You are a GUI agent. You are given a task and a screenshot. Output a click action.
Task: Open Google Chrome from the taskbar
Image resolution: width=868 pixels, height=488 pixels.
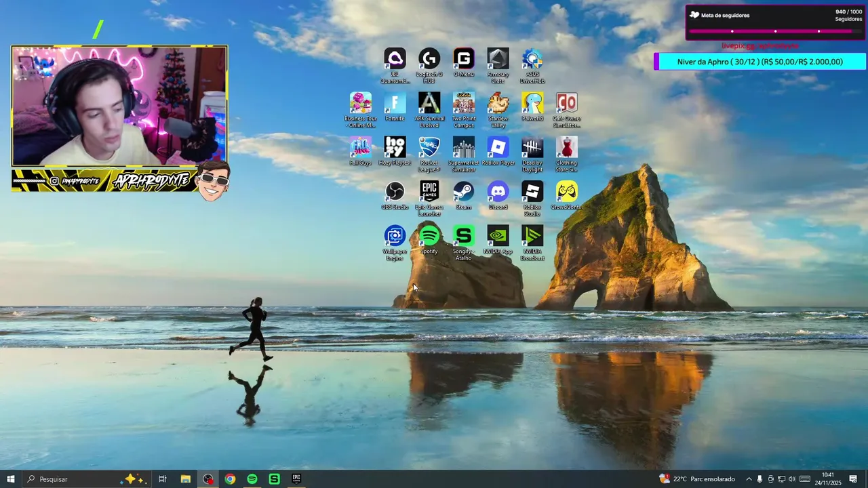point(230,479)
